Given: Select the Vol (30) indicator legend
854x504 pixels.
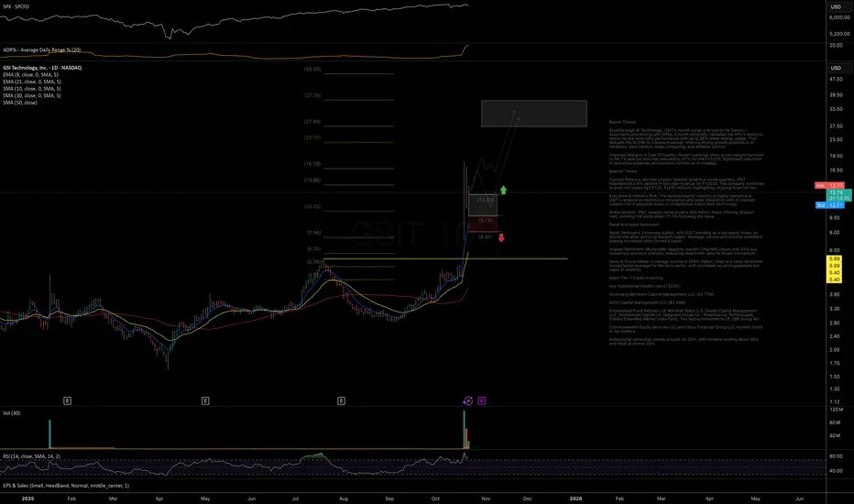Looking at the screenshot, I should 12,413.
